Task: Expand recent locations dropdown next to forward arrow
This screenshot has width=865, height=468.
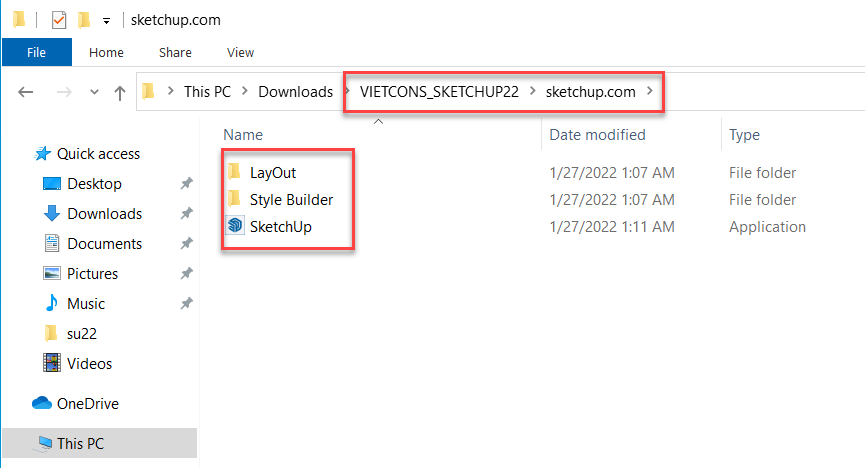Action: pyautogui.click(x=94, y=92)
